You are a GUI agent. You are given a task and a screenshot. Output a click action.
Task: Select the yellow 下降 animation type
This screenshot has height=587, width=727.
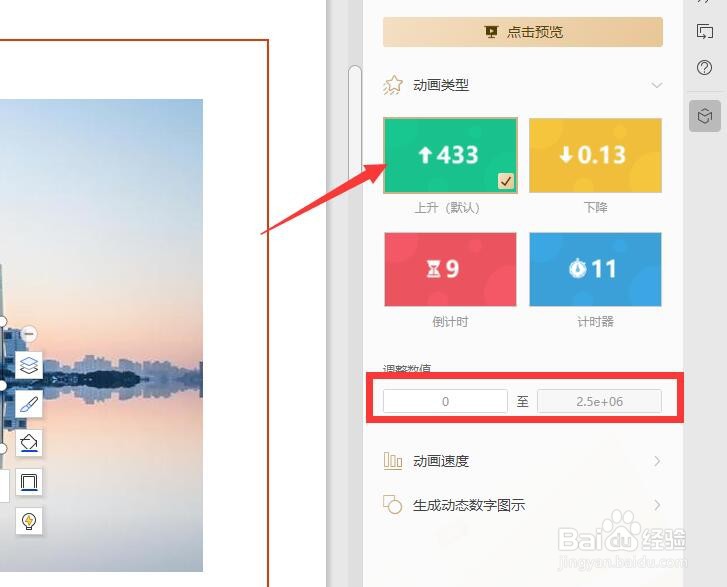tap(595, 155)
